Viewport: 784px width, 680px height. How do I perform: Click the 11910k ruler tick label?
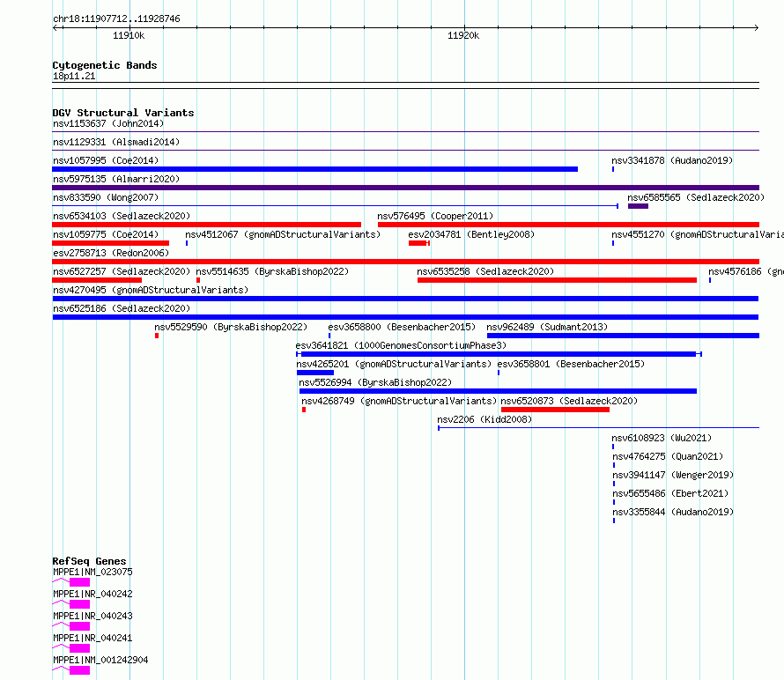point(129,35)
